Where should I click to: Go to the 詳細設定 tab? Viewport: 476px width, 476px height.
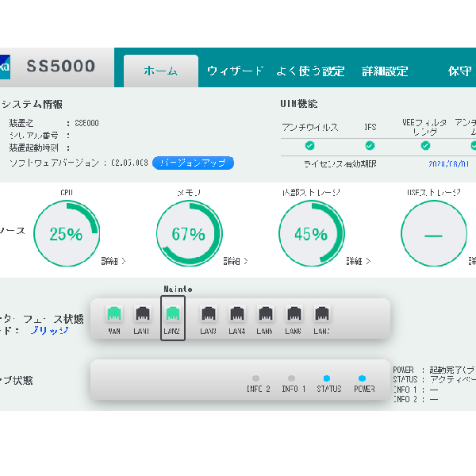coord(385,71)
